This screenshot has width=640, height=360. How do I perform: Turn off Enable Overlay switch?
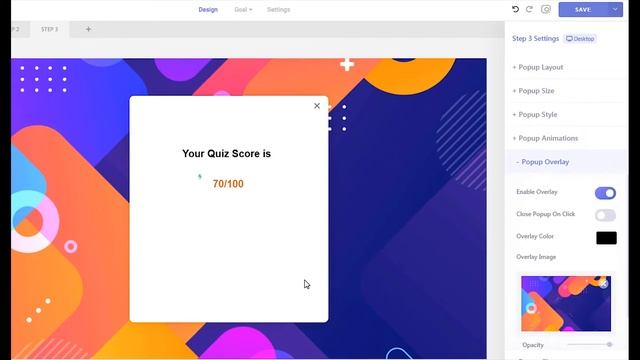pos(605,193)
